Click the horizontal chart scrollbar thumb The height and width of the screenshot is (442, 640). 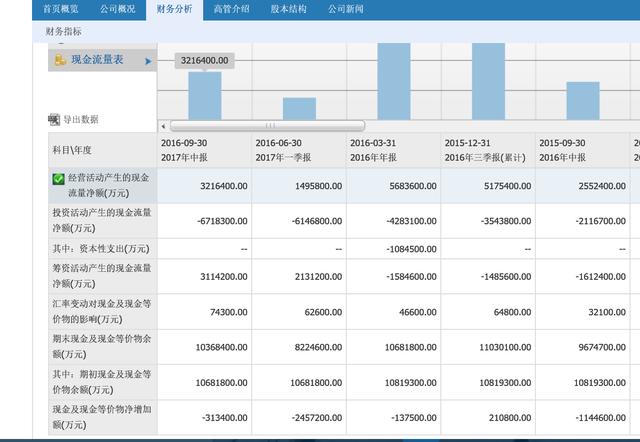click(267, 126)
